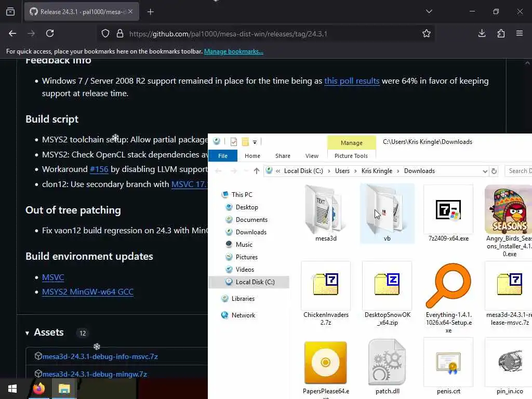Screen dimensions: 532x399
Task: Open the MSVC 17 link in clon12 line
Action: [x=189, y=184]
